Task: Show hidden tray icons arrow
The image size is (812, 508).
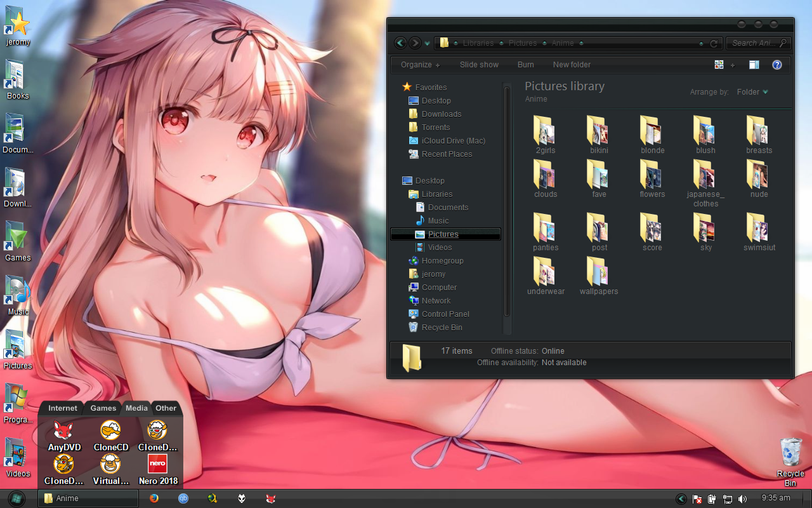Action: (681, 499)
